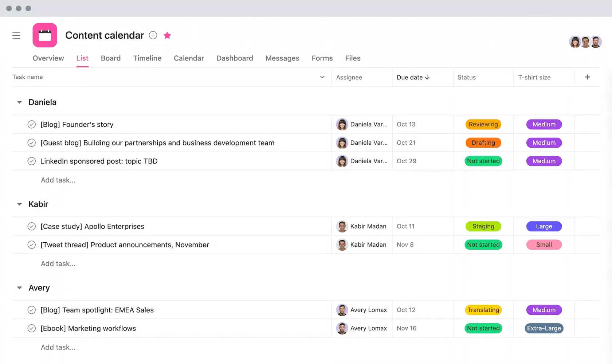Add a new column with the plus icon
The height and width of the screenshot is (364, 612).
tap(587, 77)
